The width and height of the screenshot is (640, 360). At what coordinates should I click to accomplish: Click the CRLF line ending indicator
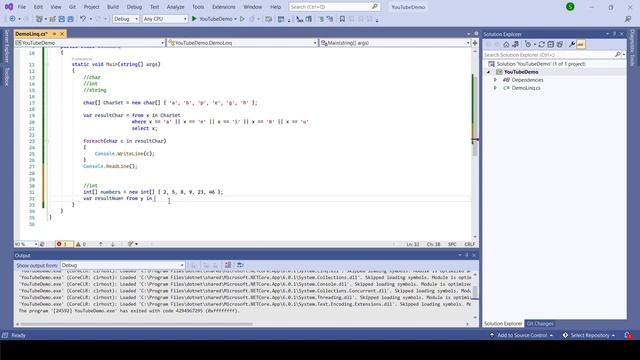pos(469,244)
